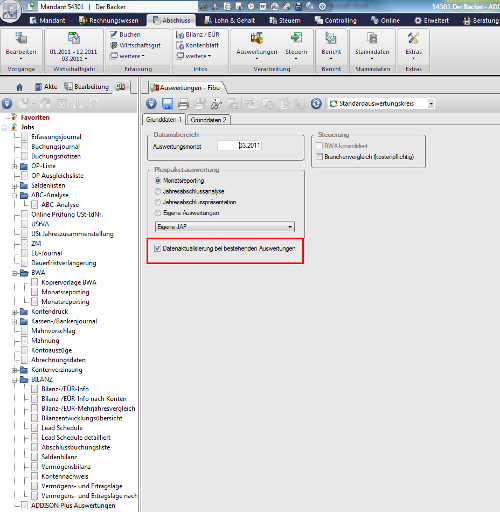The height and width of the screenshot is (512, 500).
Task: Click the Mandant green icon in title bar
Action: 32,6
